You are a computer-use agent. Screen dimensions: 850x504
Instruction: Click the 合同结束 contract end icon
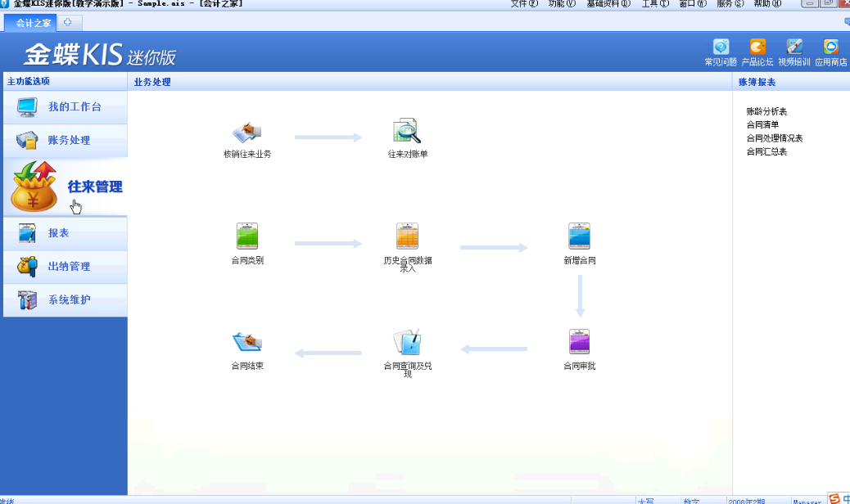(247, 342)
